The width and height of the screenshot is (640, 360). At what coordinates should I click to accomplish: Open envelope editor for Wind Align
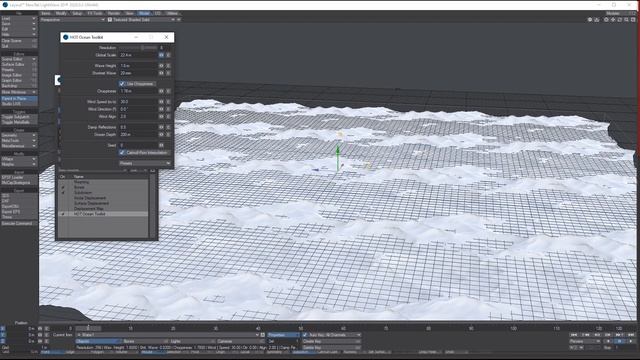pos(161,116)
